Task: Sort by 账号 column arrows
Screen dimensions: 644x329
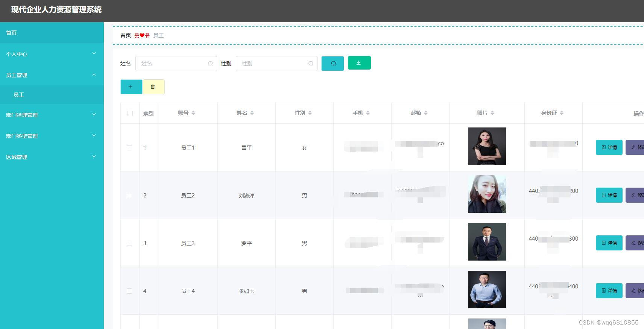Action: pos(193,113)
